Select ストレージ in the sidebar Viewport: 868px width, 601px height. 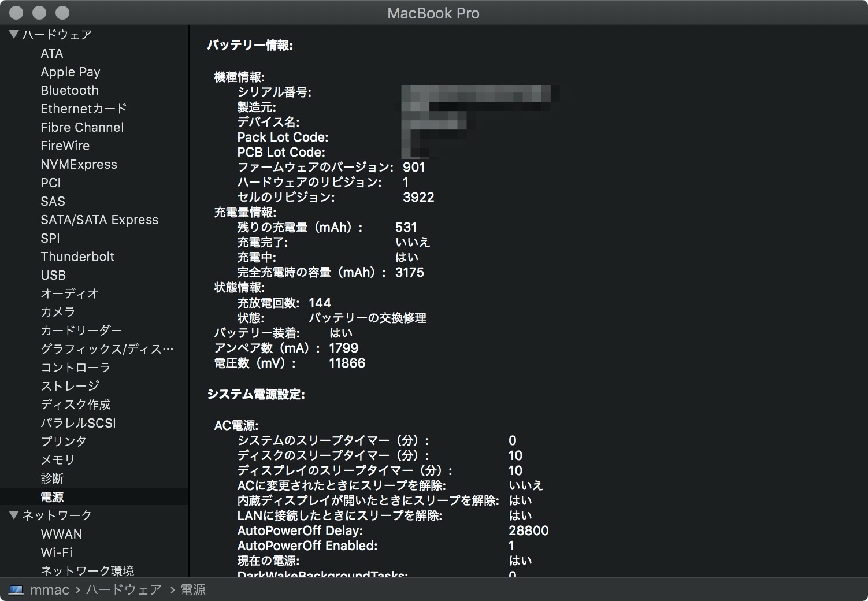(69, 385)
